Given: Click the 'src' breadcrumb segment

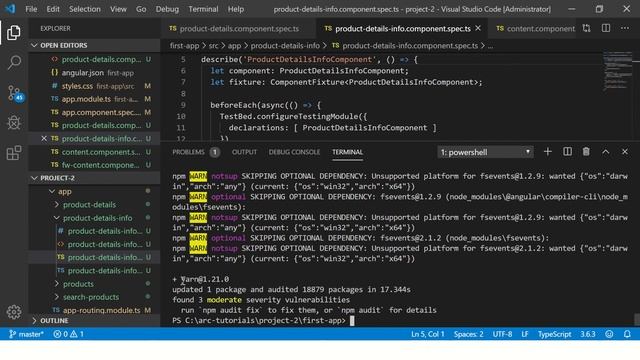Looking at the screenshot, I should click(x=213, y=46).
